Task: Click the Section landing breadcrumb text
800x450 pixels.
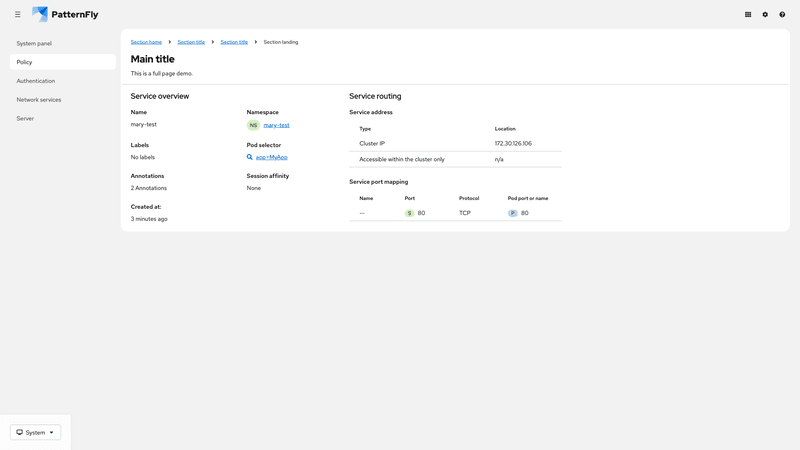Action: coord(281,42)
